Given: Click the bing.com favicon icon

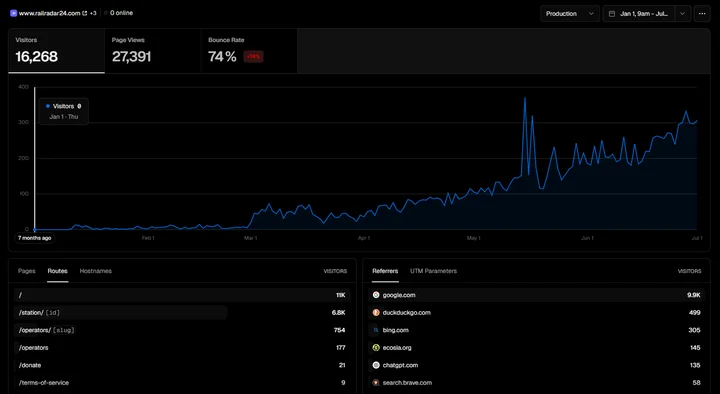Looking at the screenshot, I should 376,330.
